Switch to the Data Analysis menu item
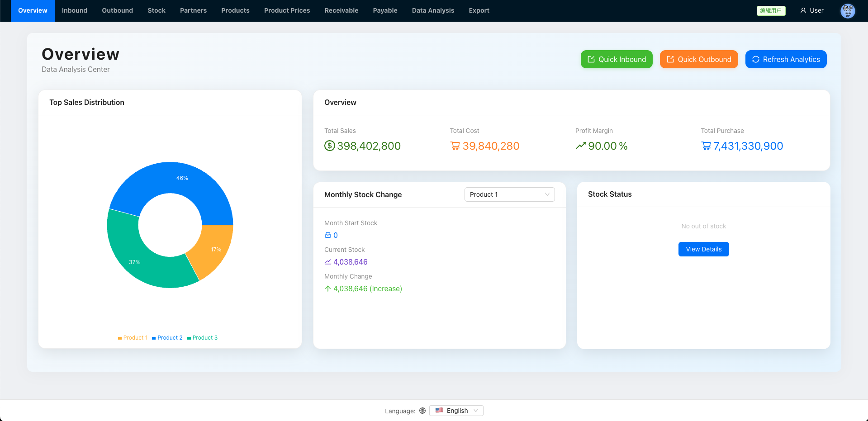Viewport: 868px width, 421px height. tap(433, 10)
